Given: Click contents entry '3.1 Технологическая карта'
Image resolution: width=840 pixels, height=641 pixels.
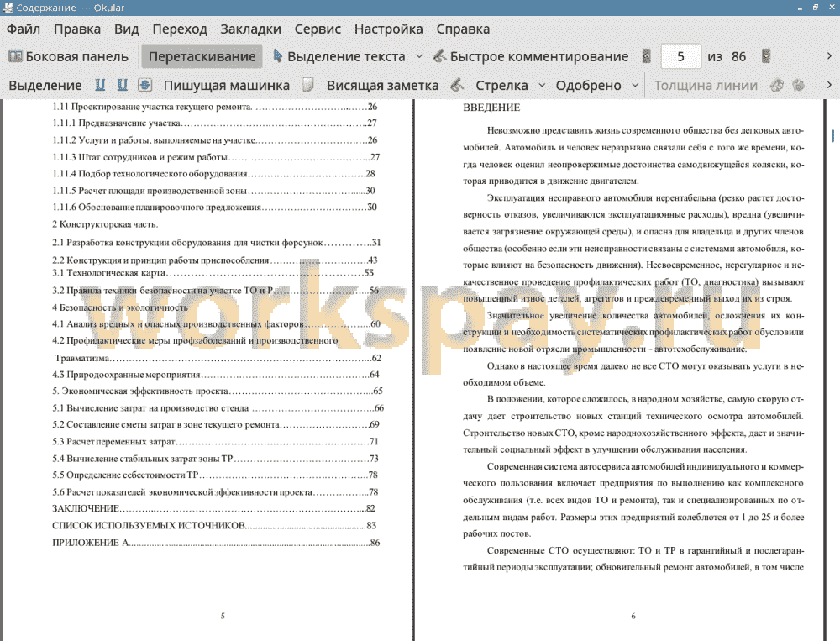Looking at the screenshot, I should point(213,273).
